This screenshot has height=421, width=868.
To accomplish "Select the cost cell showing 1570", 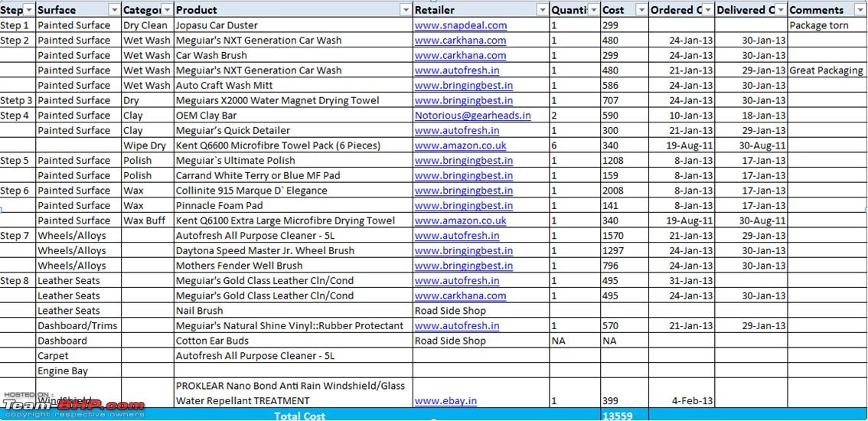I will [x=625, y=236].
